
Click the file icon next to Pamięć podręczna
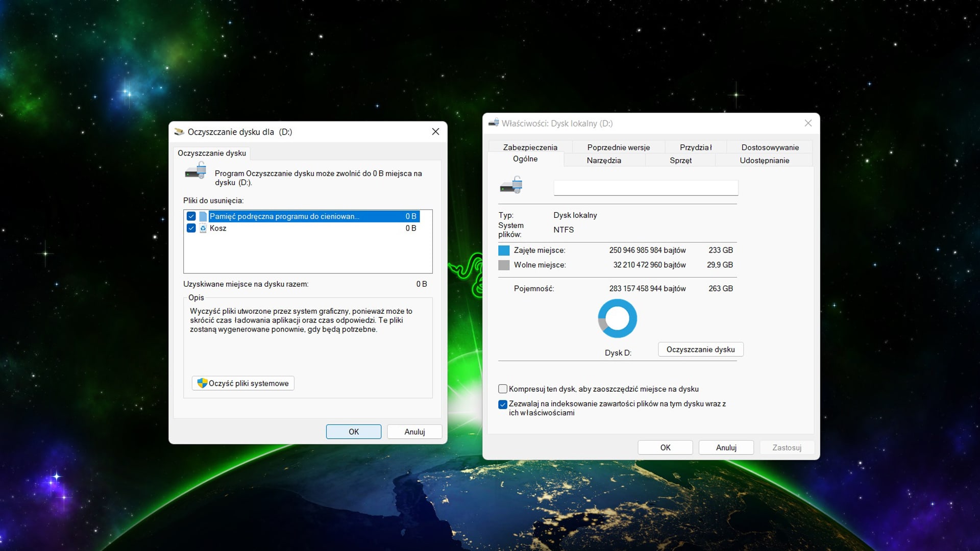click(203, 216)
